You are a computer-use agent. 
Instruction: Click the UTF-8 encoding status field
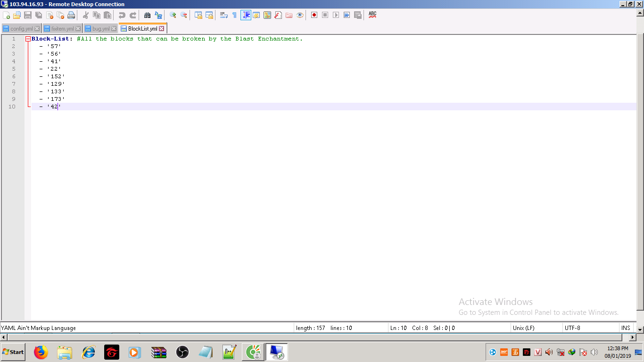590,328
